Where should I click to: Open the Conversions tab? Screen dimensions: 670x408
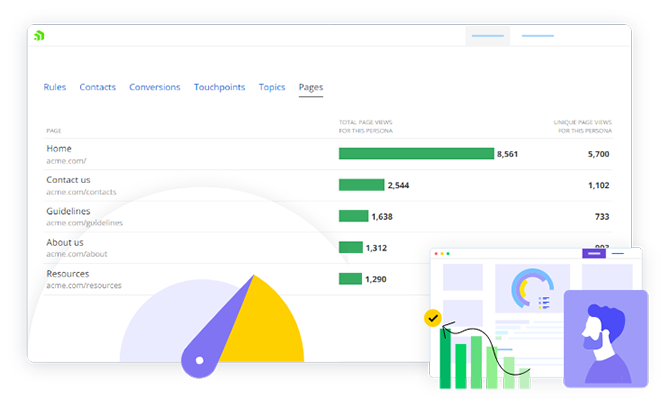[x=155, y=88]
